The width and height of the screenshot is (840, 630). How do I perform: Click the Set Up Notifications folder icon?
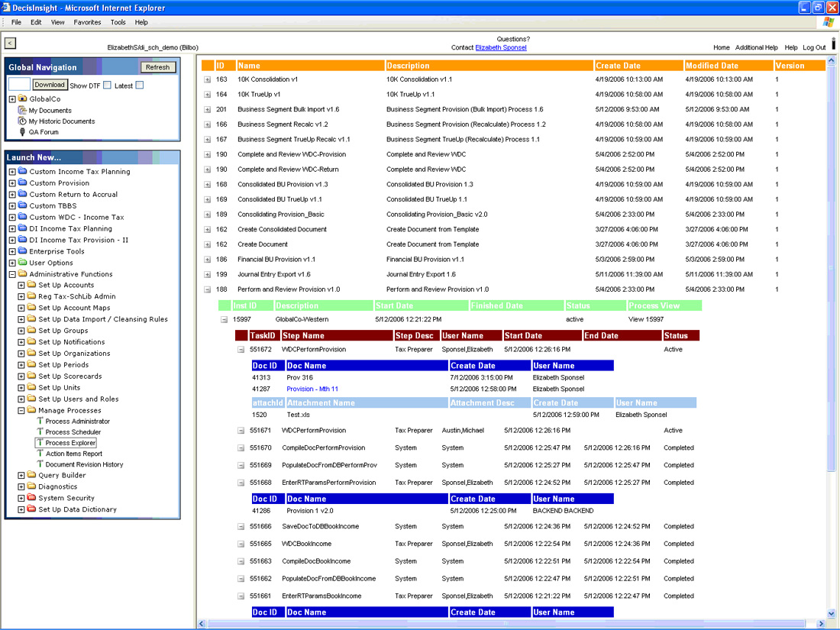point(31,342)
